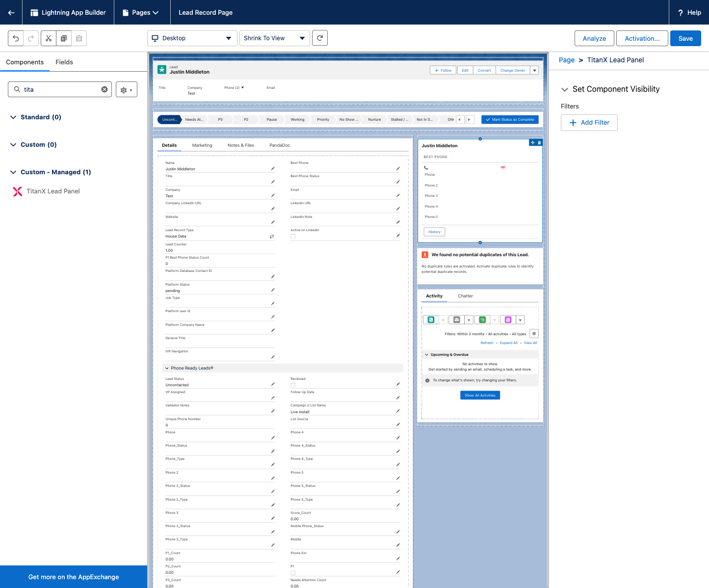The width and height of the screenshot is (709, 588).
Task: Collapse the Phone Ready Leads section
Action: (x=167, y=368)
